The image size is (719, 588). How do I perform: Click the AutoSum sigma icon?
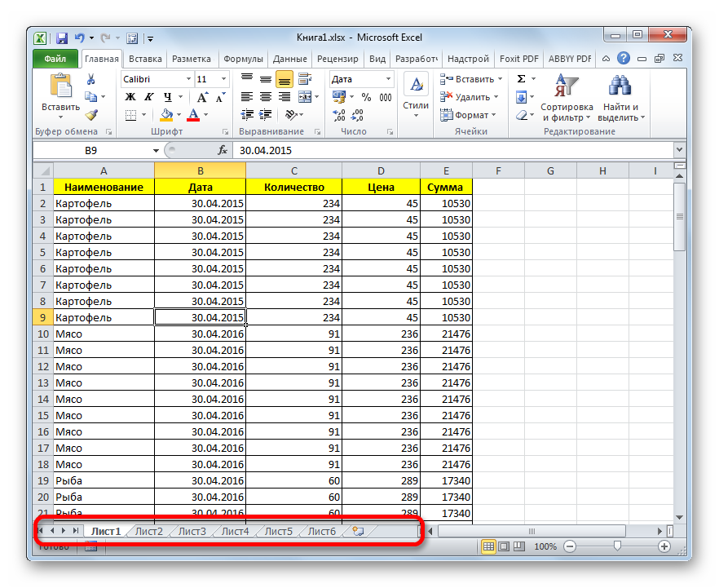tap(521, 79)
